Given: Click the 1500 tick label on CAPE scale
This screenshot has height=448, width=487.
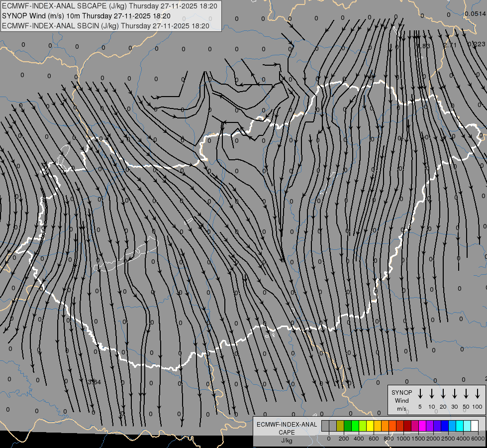Looking at the screenshot, I should click(x=418, y=439).
